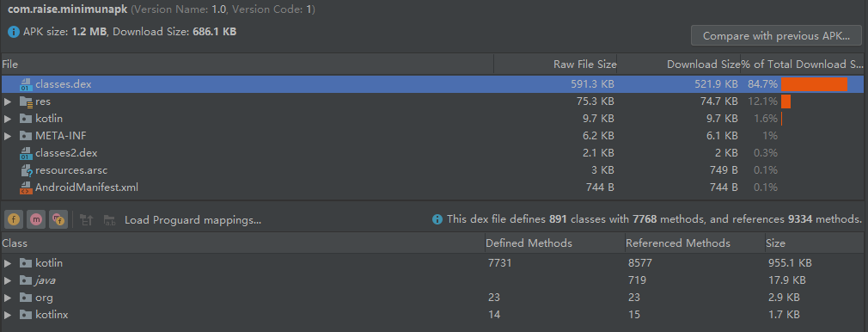Expand the kotlinx package node
Screen dimensions: 868x332
coord(7,315)
